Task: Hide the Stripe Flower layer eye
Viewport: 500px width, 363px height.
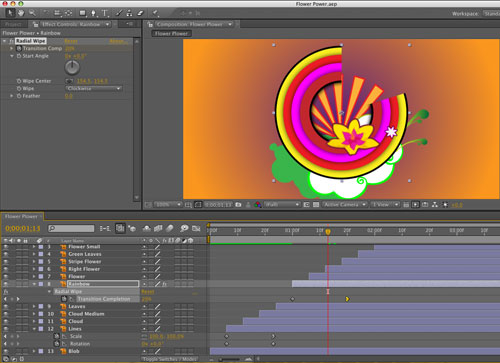Action: [x=6, y=262]
